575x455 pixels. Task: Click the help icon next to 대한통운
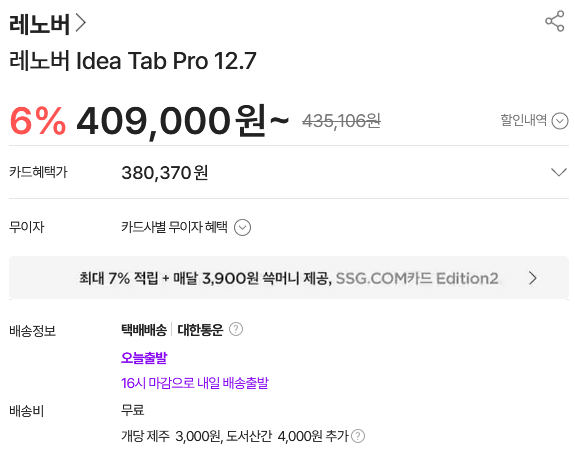[236, 329]
